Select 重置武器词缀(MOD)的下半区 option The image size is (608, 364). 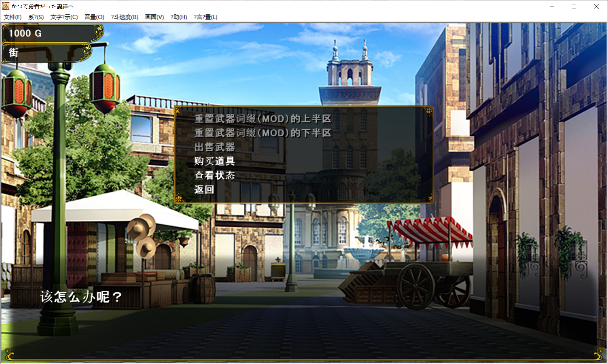pos(263,133)
